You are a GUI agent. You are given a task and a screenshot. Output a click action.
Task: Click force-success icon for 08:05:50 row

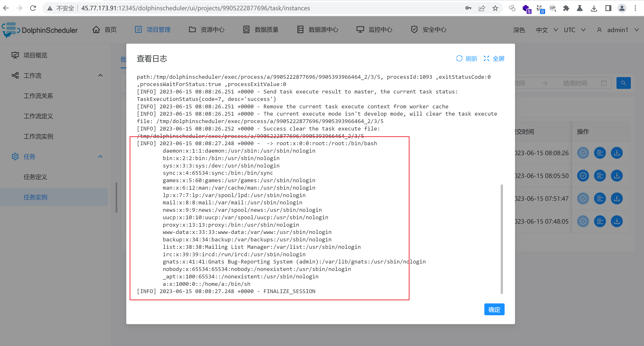pyautogui.click(x=583, y=176)
